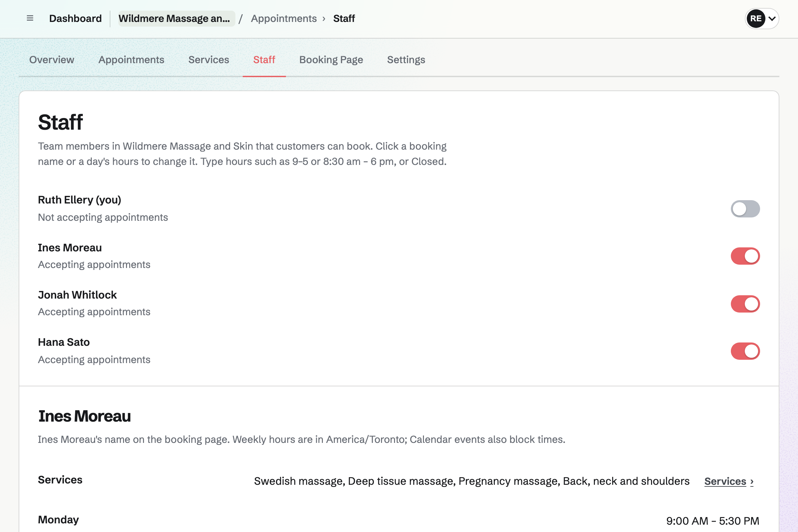Disable Jonah Whitlock's appointment toggle

point(745,304)
